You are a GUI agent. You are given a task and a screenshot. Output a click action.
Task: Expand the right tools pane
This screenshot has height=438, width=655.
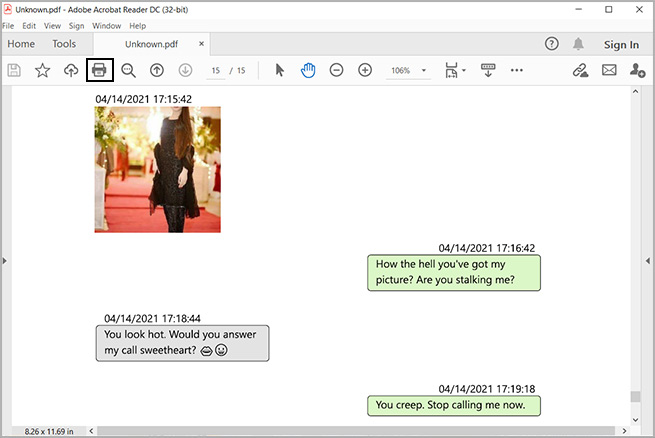[x=650, y=260]
